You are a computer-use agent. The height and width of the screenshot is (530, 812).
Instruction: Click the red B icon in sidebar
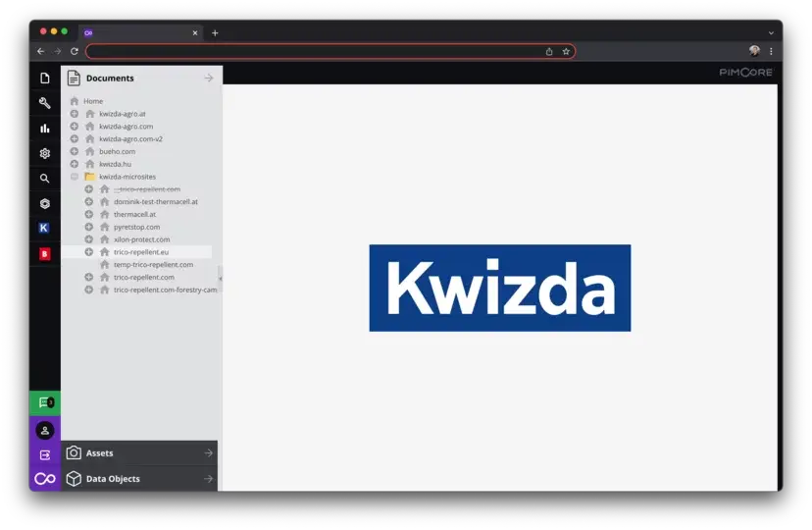tap(45, 254)
